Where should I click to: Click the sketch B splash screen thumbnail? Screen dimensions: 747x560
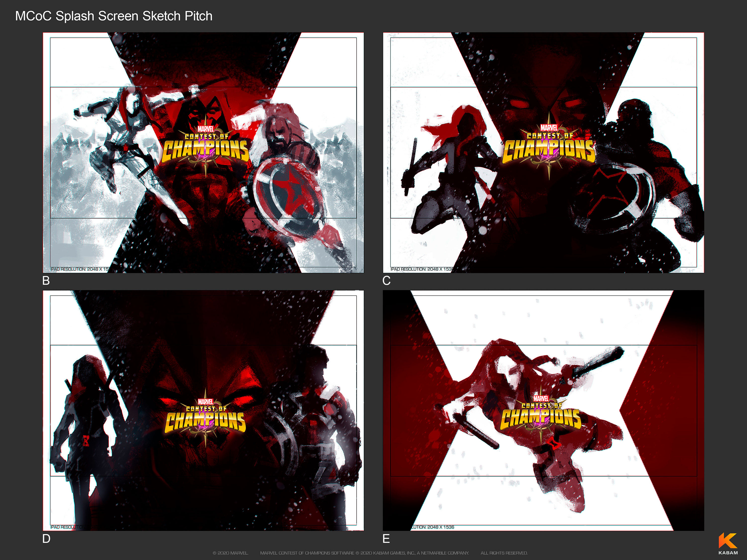203,153
